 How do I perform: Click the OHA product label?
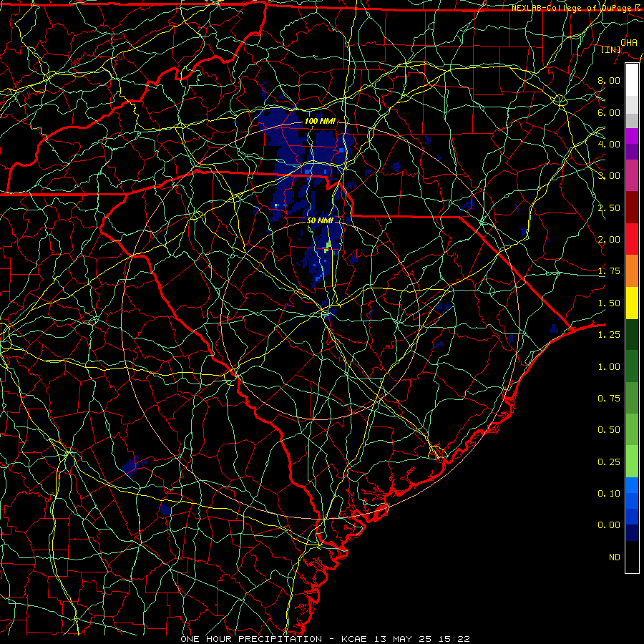[629, 42]
